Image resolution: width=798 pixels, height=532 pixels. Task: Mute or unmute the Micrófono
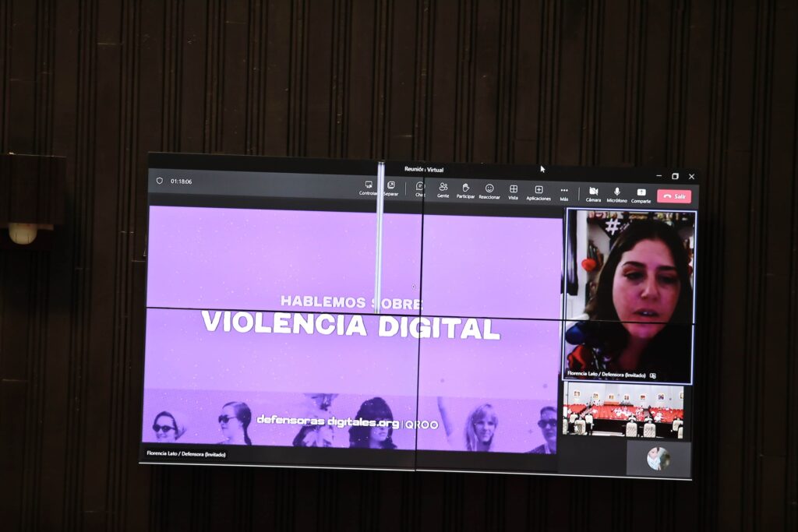(617, 195)
